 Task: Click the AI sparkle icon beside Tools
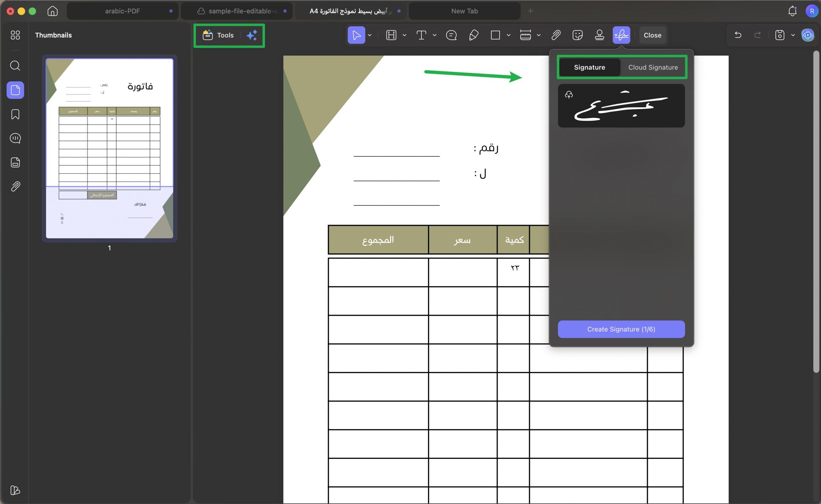point(252,35)
